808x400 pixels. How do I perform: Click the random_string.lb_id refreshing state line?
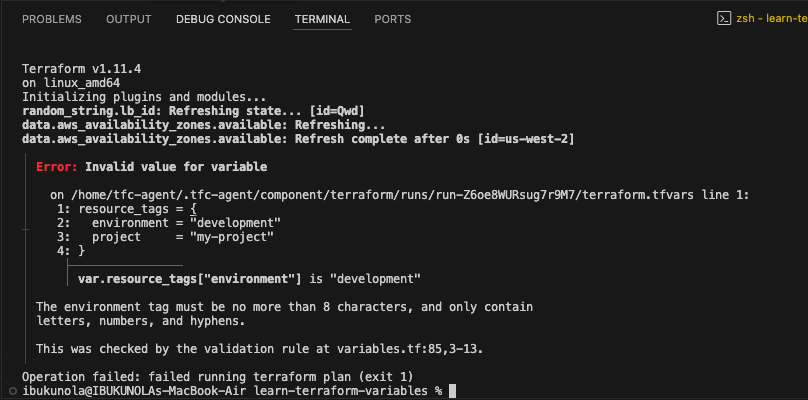[194, 111]
